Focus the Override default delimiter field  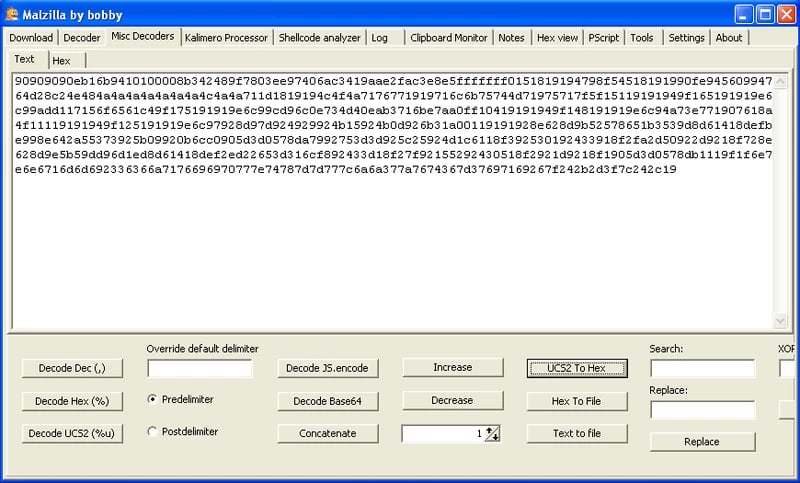click(x=200, y=368)
